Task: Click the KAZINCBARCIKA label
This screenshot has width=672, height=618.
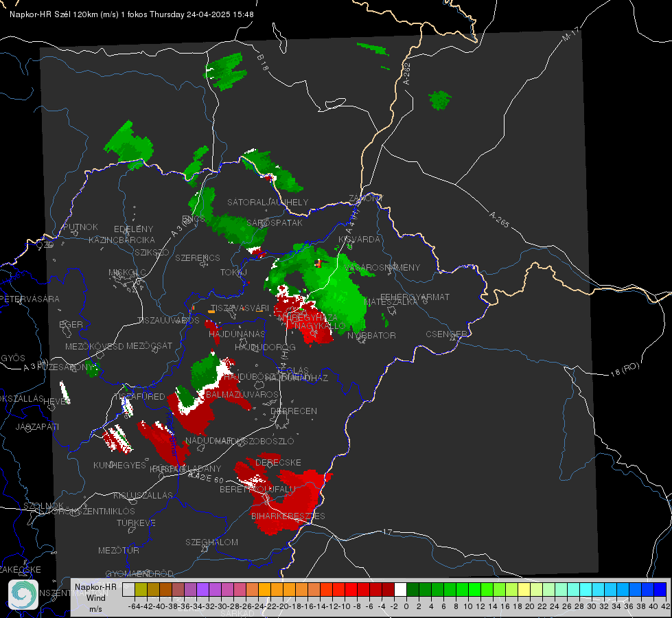Action: 121,240
